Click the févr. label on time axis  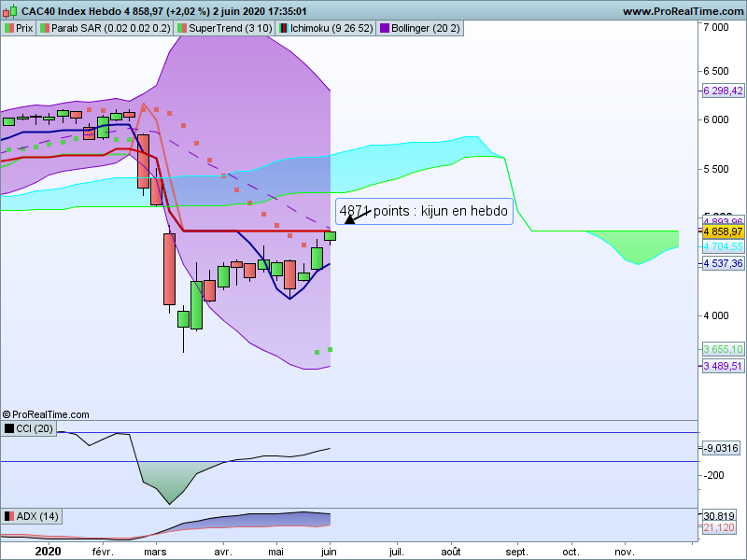[x=103, y=552]
